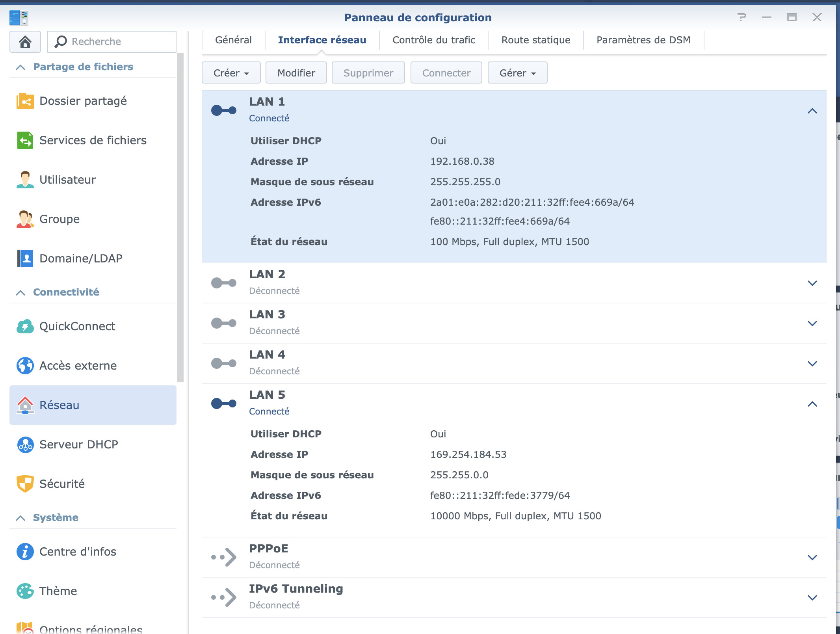The height and width of the screenshot is (634, 840).
Task: Open the QuickConnect settings
Action: [77, 326]
